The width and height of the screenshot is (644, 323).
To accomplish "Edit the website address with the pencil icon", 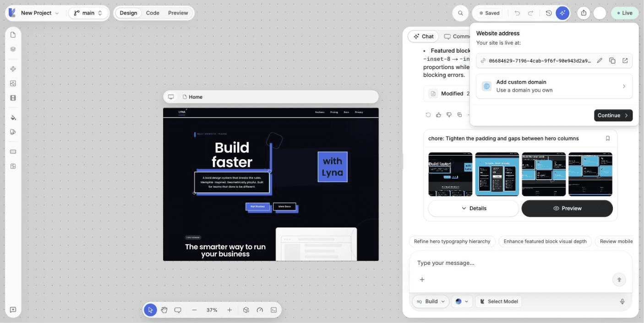I will point(600,60).
